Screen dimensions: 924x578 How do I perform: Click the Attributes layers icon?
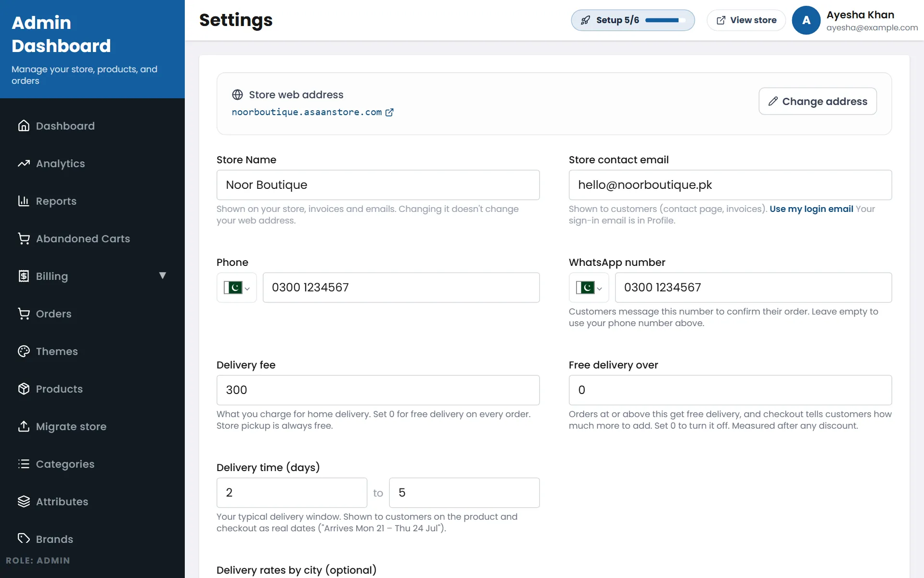point(24,501)
